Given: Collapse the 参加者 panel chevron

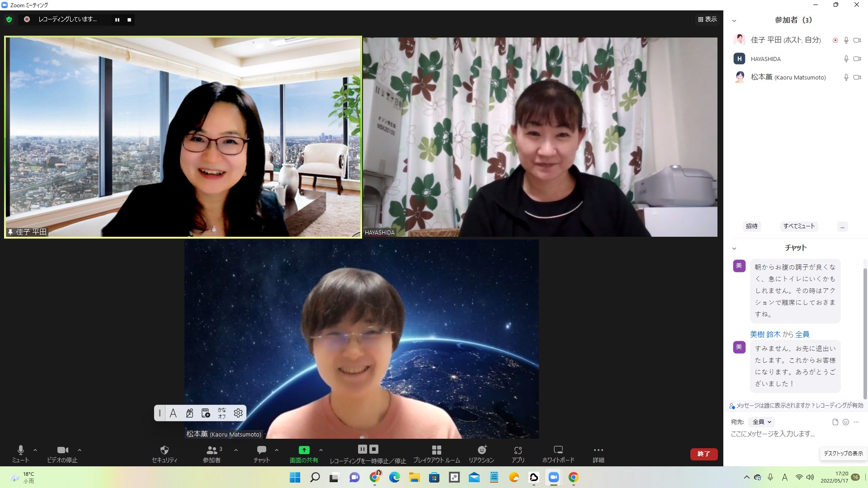Looking at the screenshot, I should (x=734, y=21).
